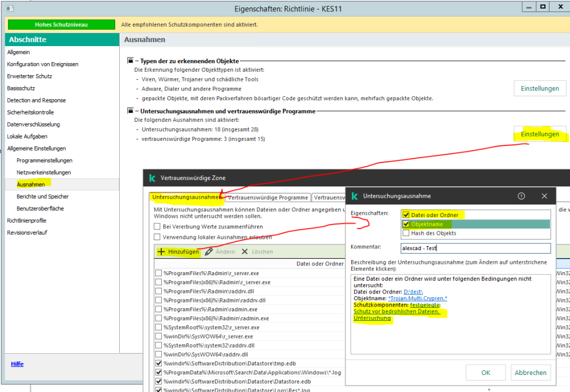Check the %ProgramFiles%\Radmin\r_server.exe exclusion row
This screenshot has width=570, height=392.
pos(158,273)
